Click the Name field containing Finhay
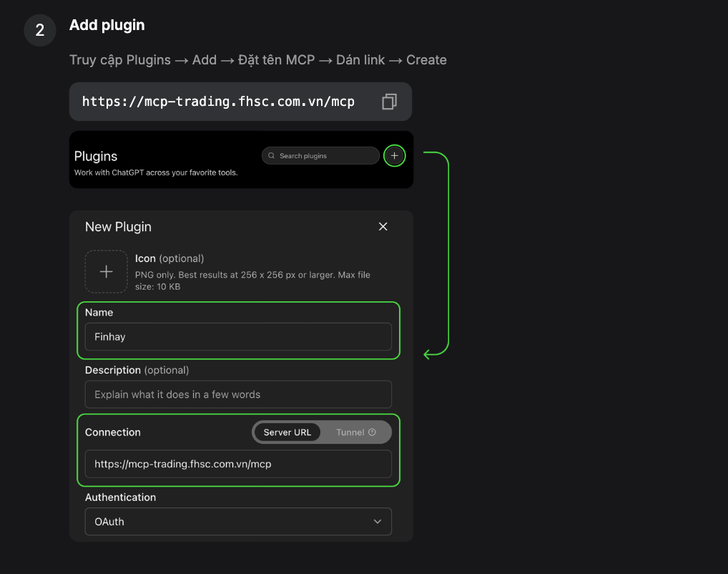The image size is (728, 574). click(x=238, y=336)
